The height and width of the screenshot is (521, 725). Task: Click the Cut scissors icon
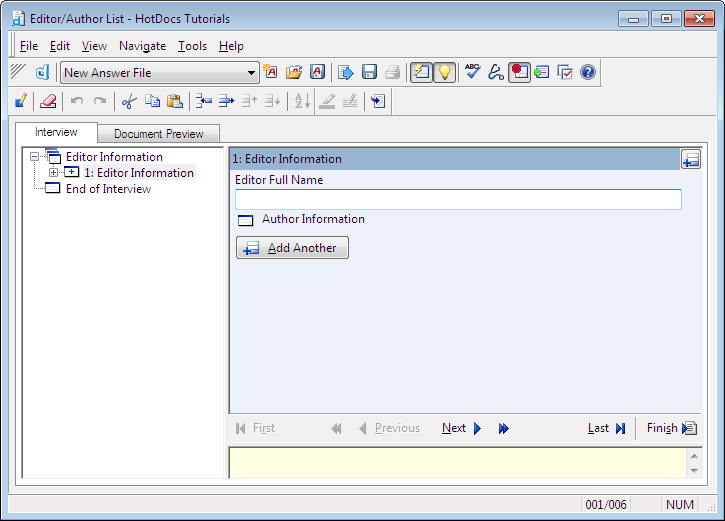point(129,101)
